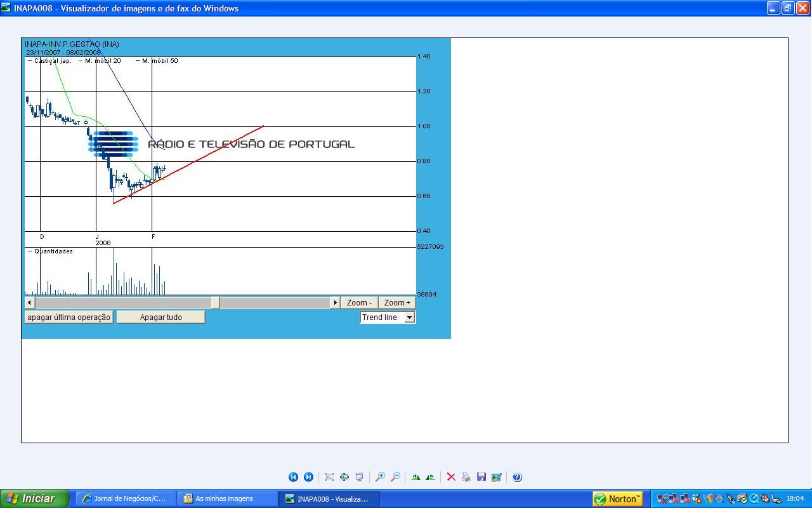Switch to Jornal de Negócios taskbar window
The image size is (812, 508).
pos(126,498)
